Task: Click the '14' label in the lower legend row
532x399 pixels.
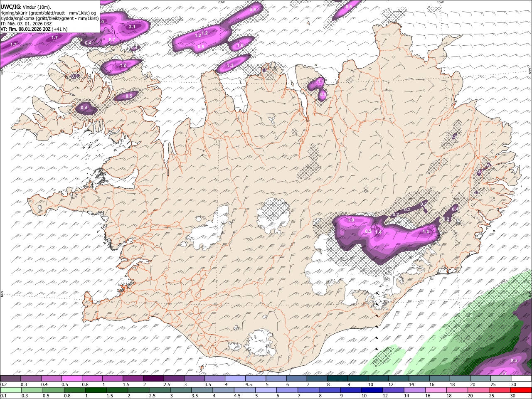Action: [x=406, y=396]
